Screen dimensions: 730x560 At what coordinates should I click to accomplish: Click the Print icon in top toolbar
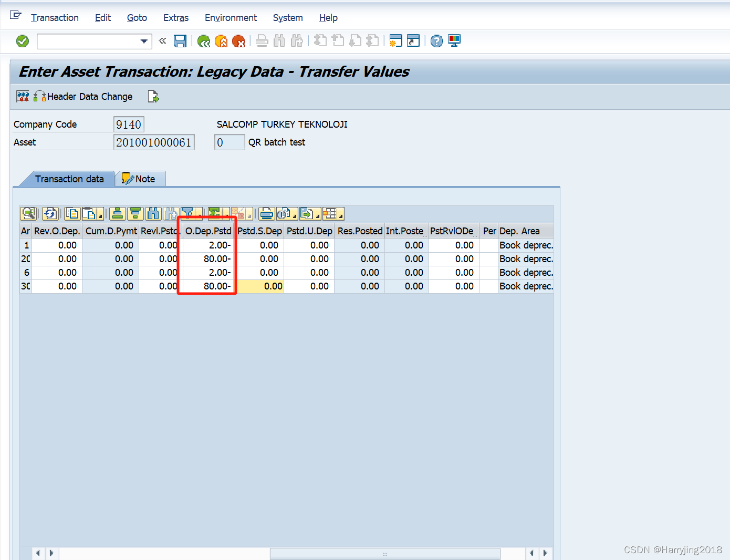pyautogui.click(x=262, y=41)
